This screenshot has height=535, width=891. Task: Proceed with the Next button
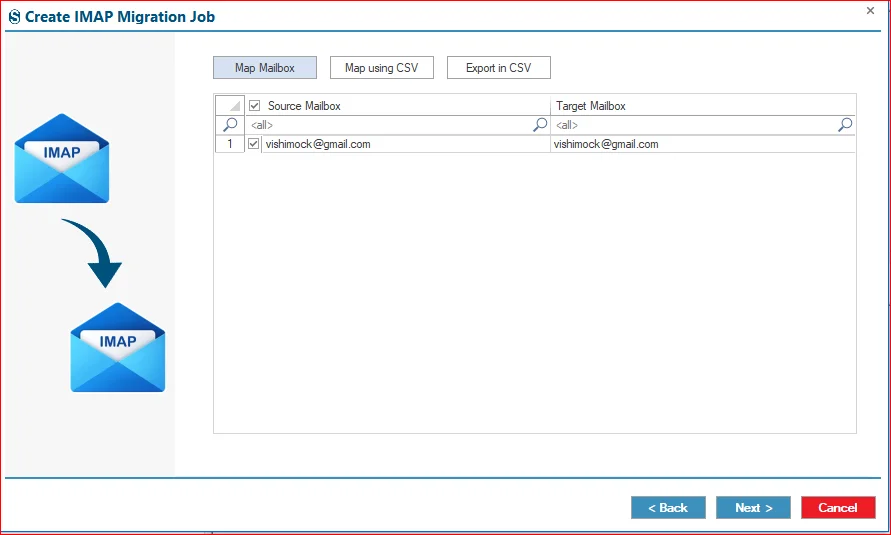753,508
